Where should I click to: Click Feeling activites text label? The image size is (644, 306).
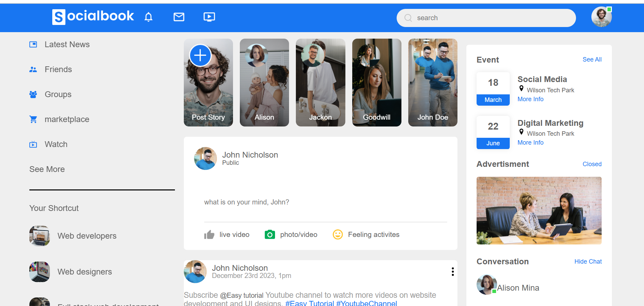(374, 235)
